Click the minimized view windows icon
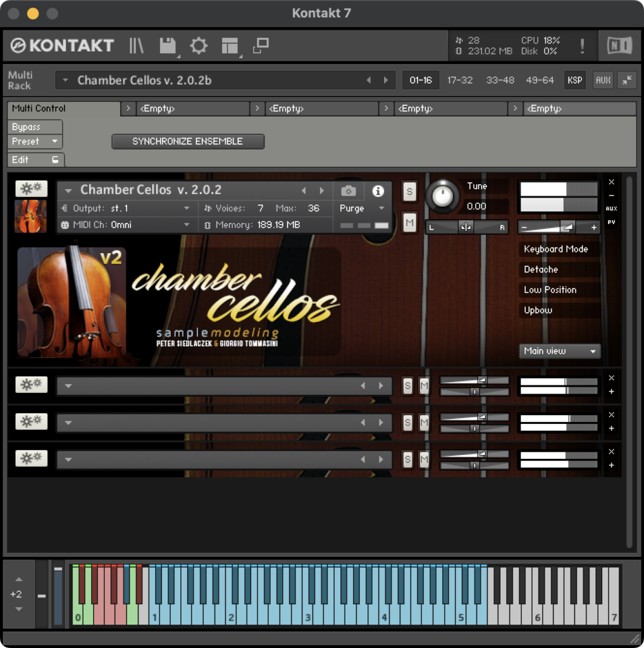The height and width of the screenshot is (648, 644). click(261, 46)
